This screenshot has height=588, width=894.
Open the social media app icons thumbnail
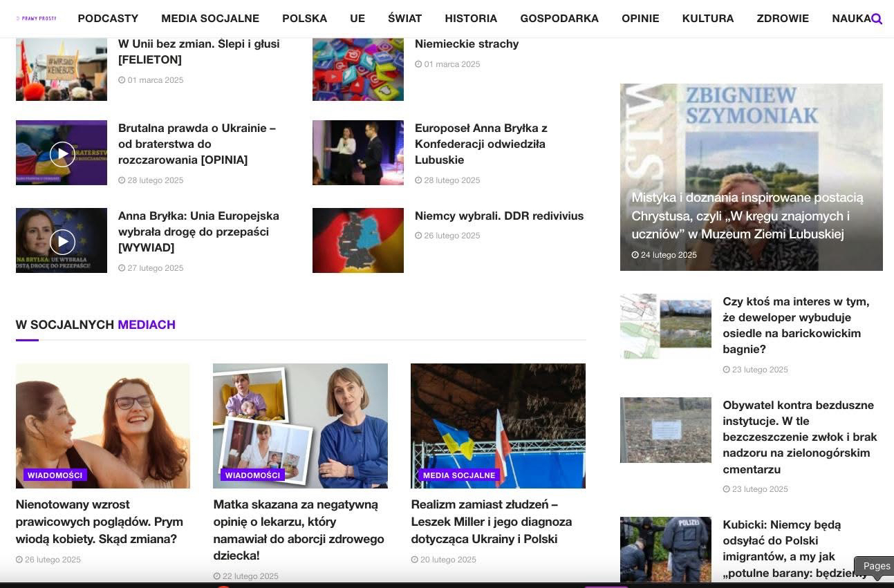[x=357, y=69]
